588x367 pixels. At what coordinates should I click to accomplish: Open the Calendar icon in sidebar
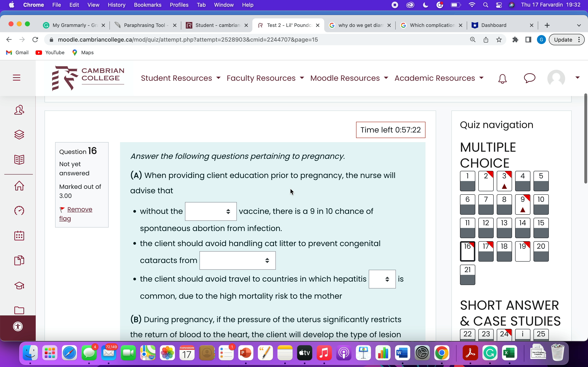click(19, 235)
